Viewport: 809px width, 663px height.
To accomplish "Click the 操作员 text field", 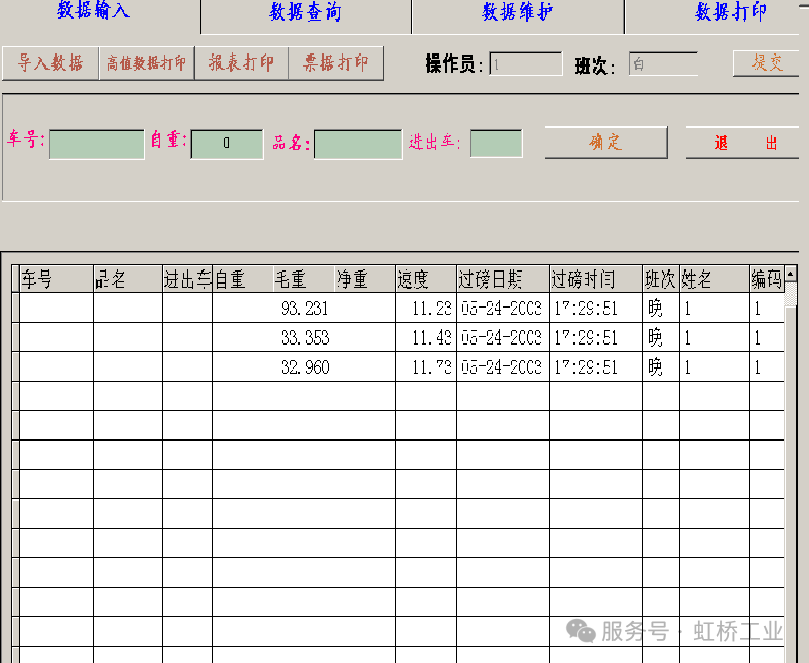I will pos(525,65).
